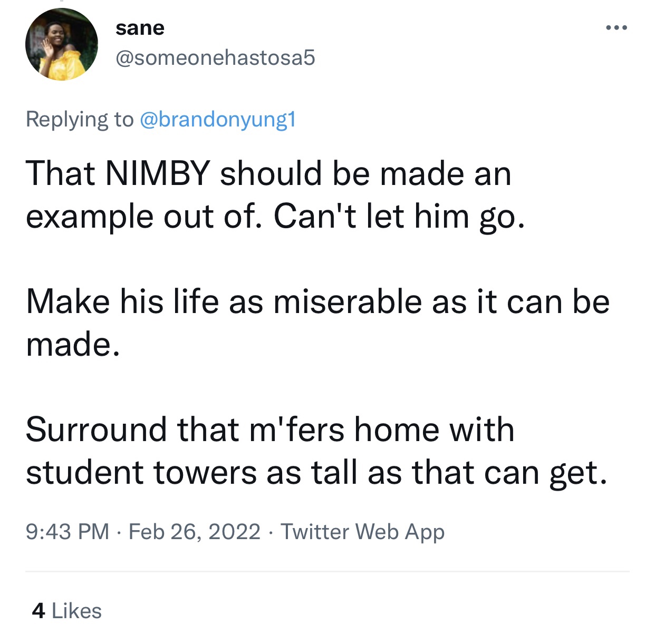
Task: Click the "student towers" phrase
Action: click(141, 472)
